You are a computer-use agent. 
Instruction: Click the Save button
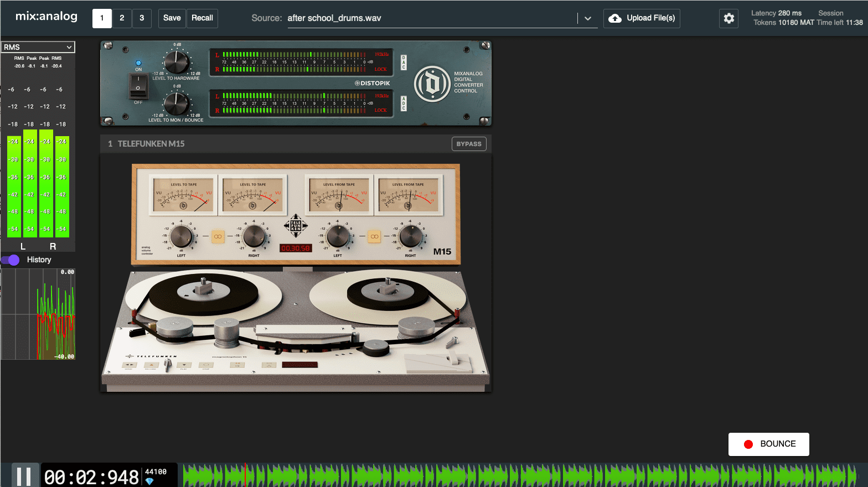click(x=172, y=18)
